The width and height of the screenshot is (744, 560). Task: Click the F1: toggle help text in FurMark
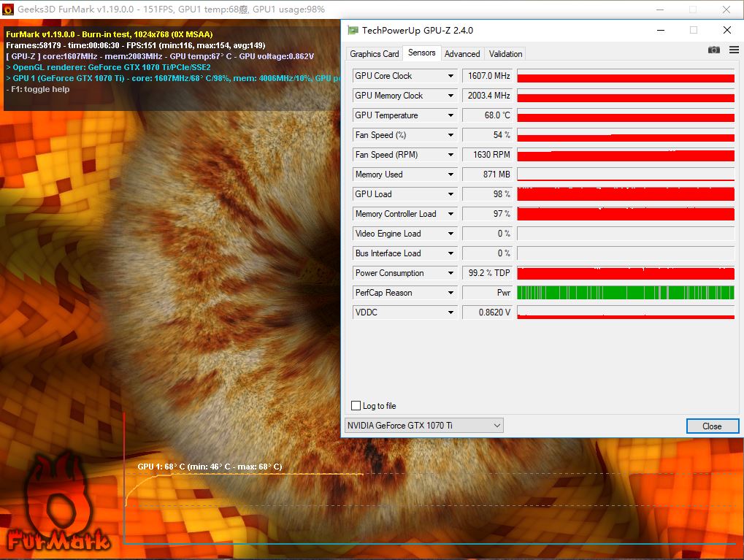(38, 89)
